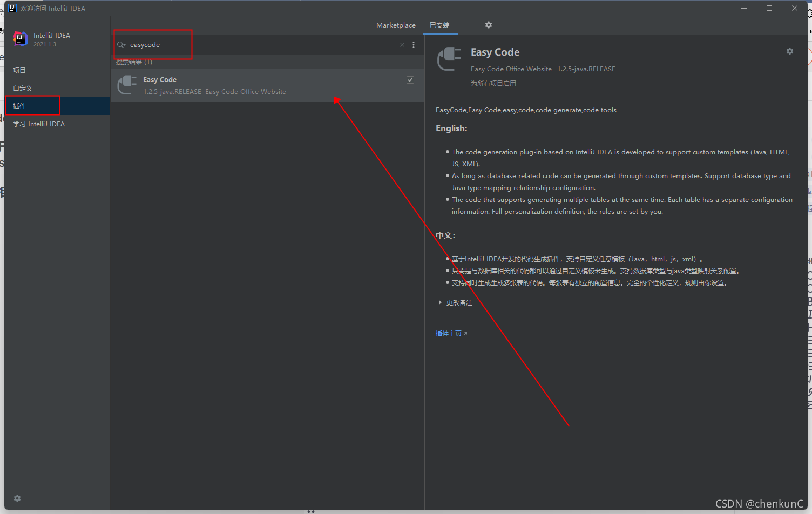Image resolution: width=812 pixels, height=514 pixels.
Task: Click the 1.2.5-java.RELEASE version in details
Action: pos(586,69)
